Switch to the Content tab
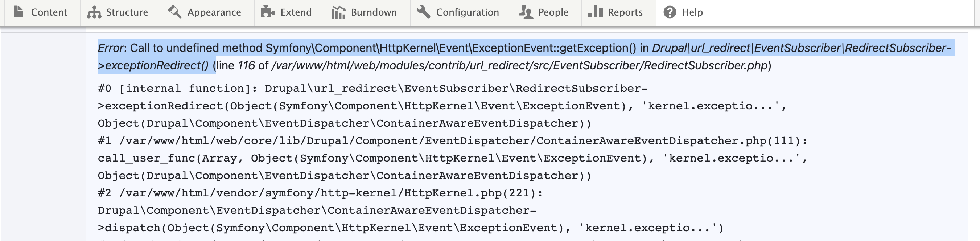 (50, 12)
